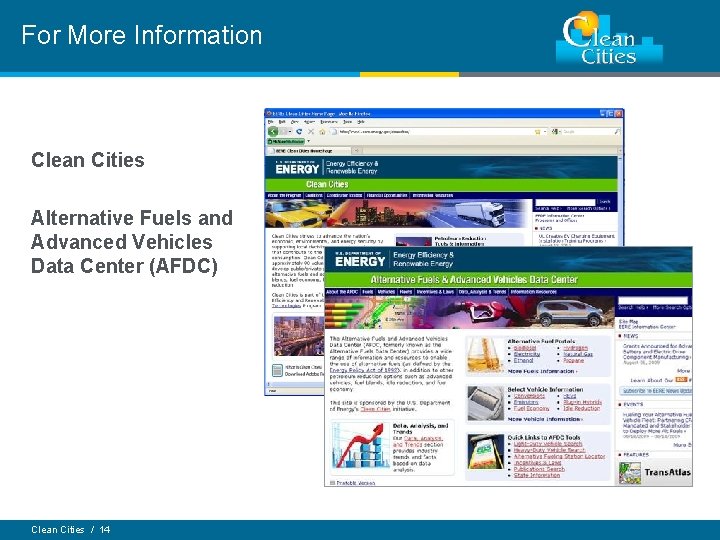This screenshot has height=540, width=720.
Task: Click More Fuels Information link
Action: [542, 371]
